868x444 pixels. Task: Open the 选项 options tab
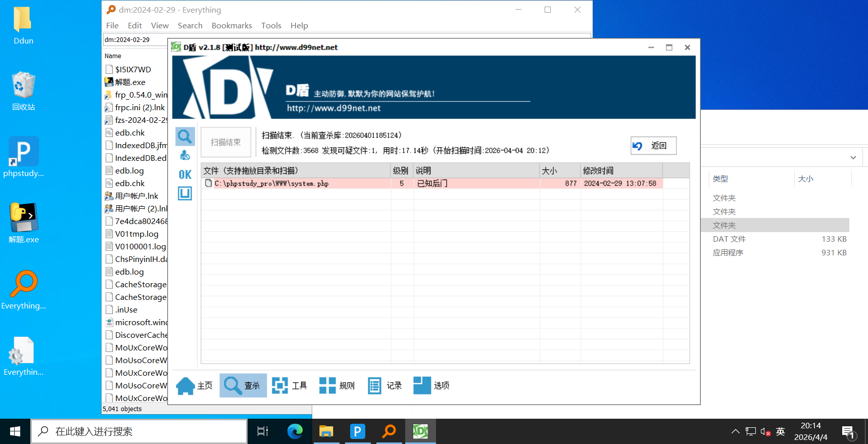coord(431,385)
